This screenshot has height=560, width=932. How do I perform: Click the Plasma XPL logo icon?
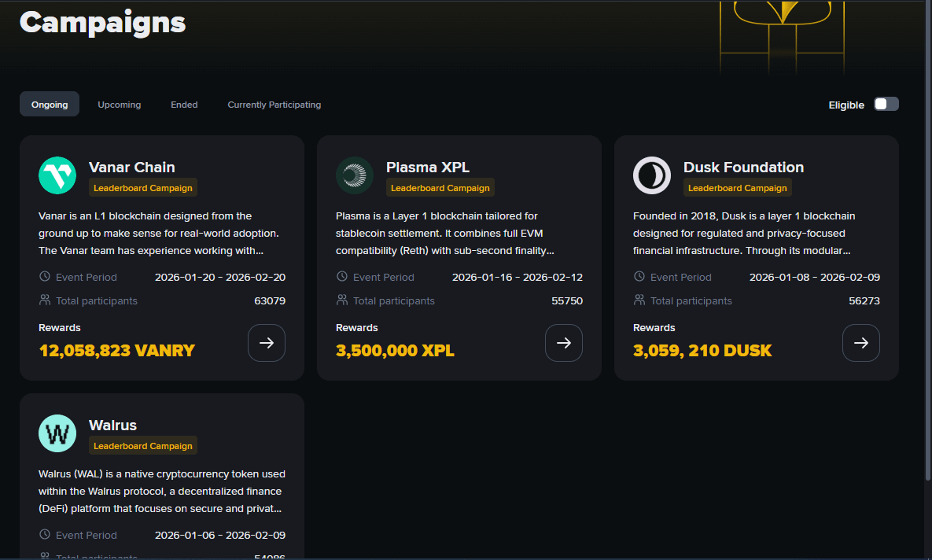(x=354, y=175)
